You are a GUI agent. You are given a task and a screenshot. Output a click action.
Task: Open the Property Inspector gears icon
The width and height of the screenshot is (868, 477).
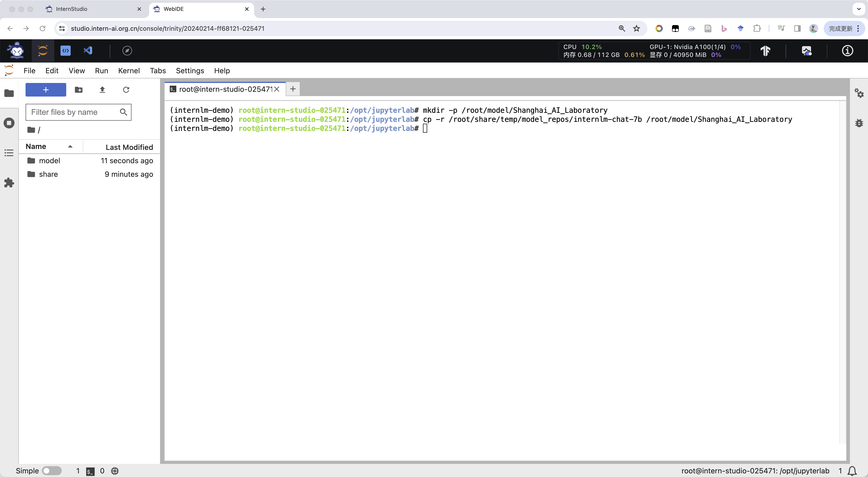coord(859,93)
